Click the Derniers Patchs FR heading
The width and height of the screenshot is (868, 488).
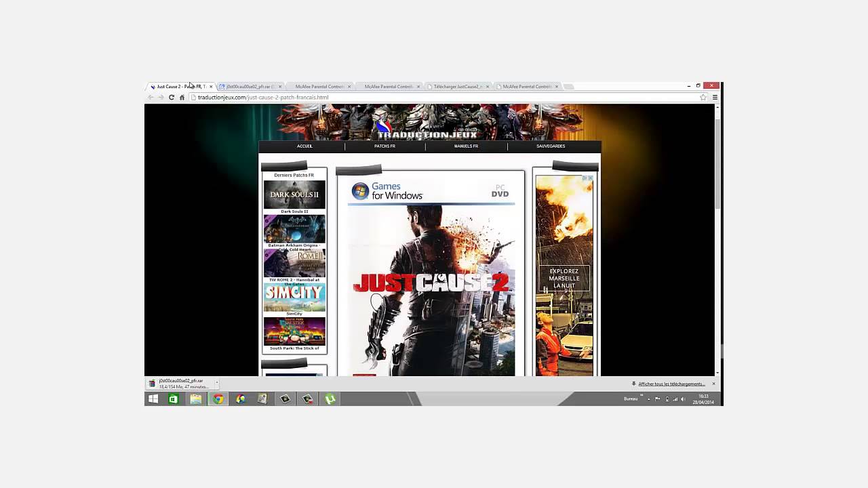[294, 176]
